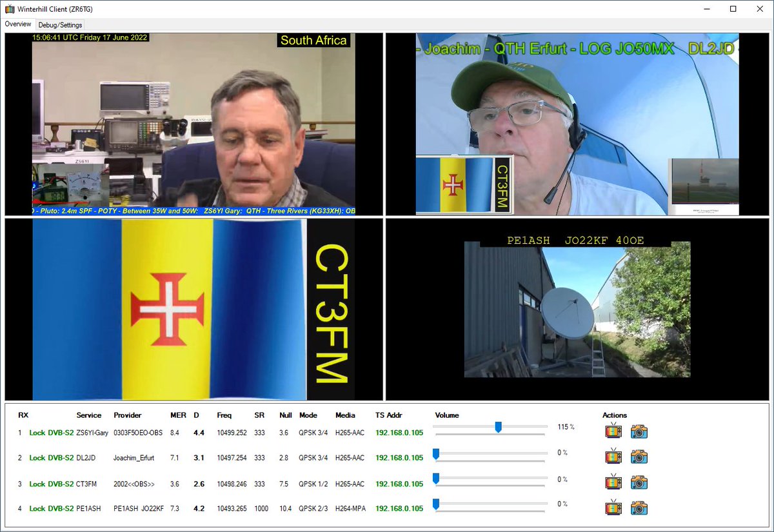
Task: Move the PE1ASH volume slider
Action: 437,504
